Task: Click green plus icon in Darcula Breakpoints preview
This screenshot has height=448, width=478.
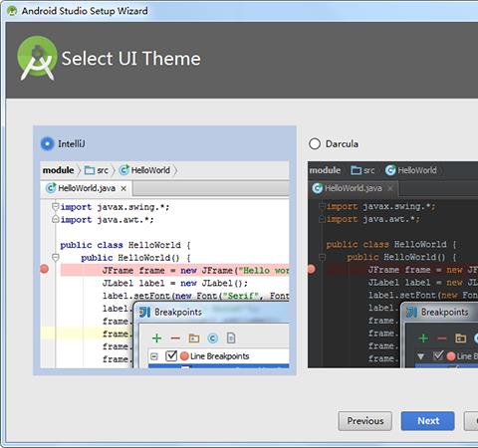Action: [423, 338]
